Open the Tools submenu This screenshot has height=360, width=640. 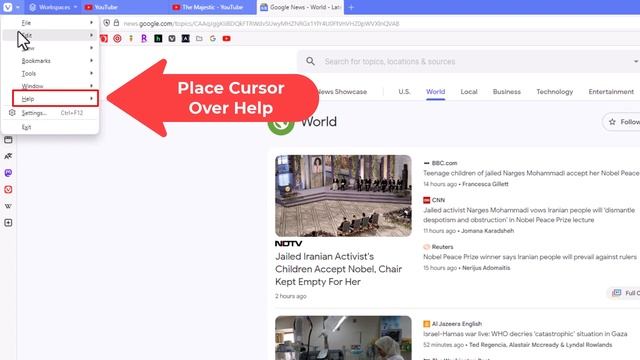click(x=51, y=73)
